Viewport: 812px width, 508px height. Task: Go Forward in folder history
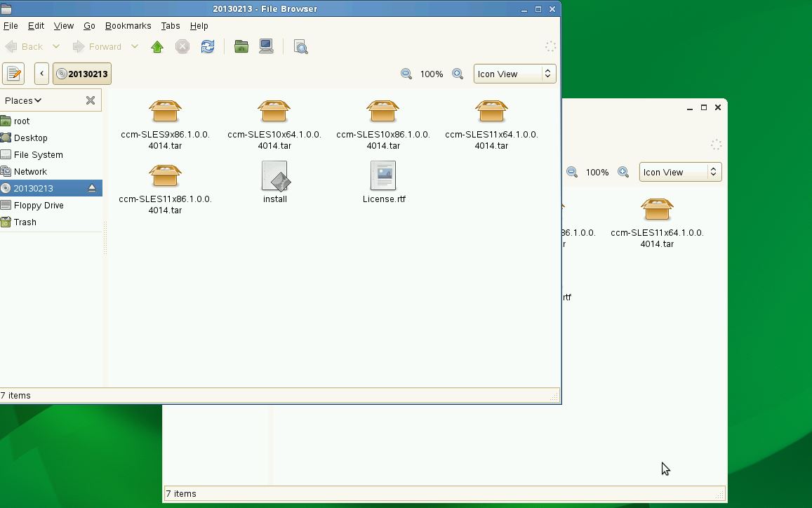click(x=97, y=46)
